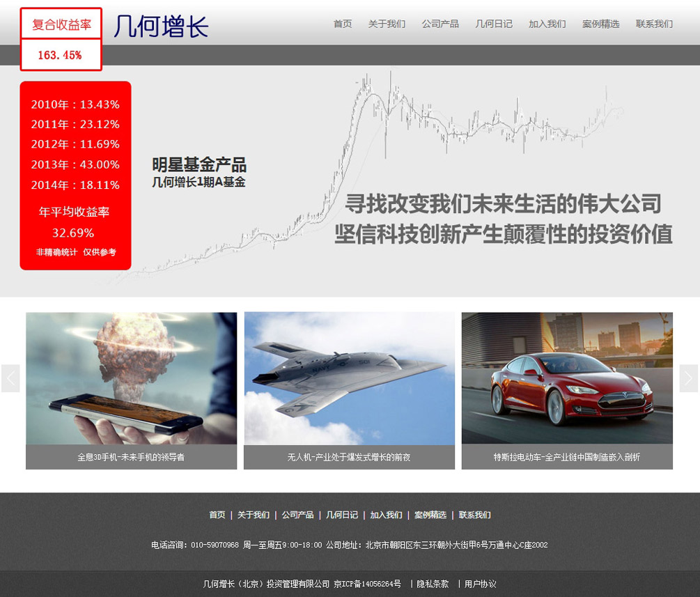This screenshot has width=700, height=597.
Task: Go to previous carousel slide arrow
Action: 10,378
